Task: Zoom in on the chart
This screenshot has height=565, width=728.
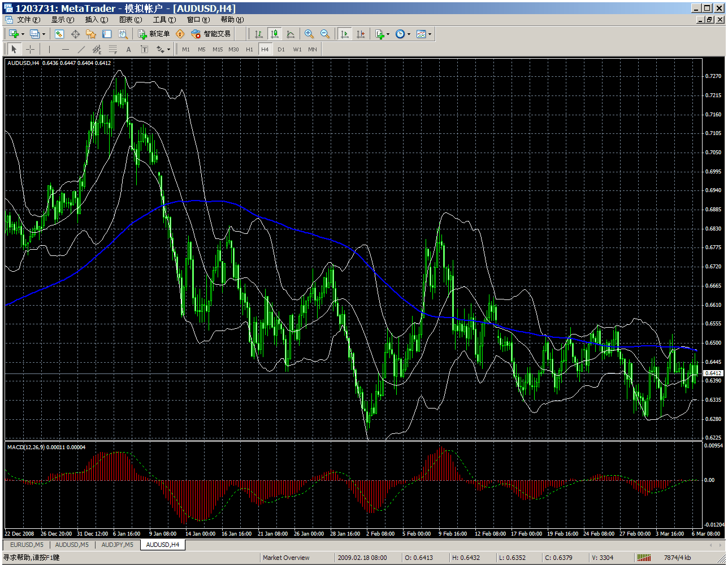Action: (309, 34)
